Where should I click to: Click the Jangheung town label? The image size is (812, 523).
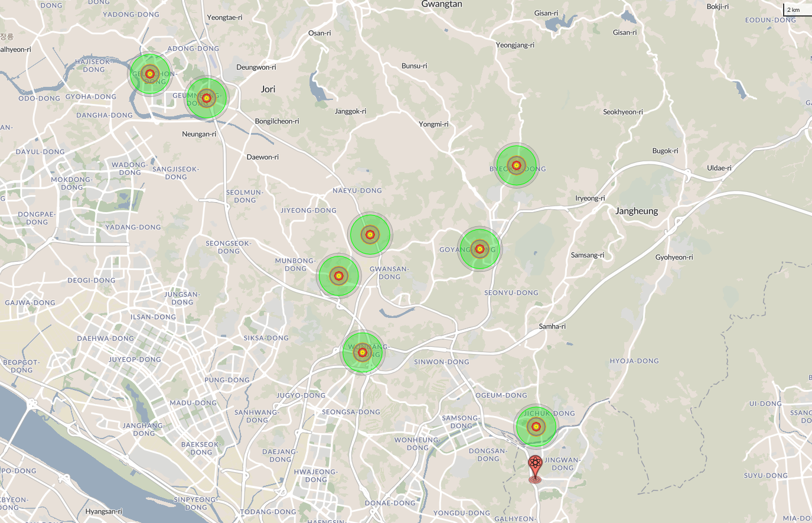[637, 211]
